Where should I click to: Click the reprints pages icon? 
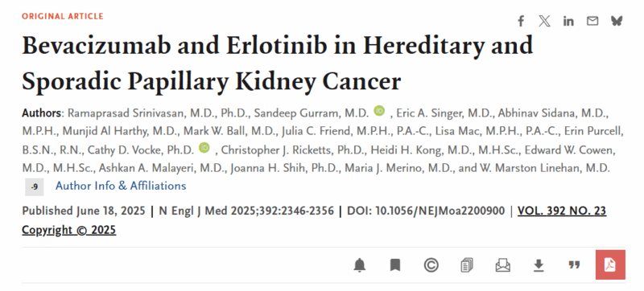[467, 265]
